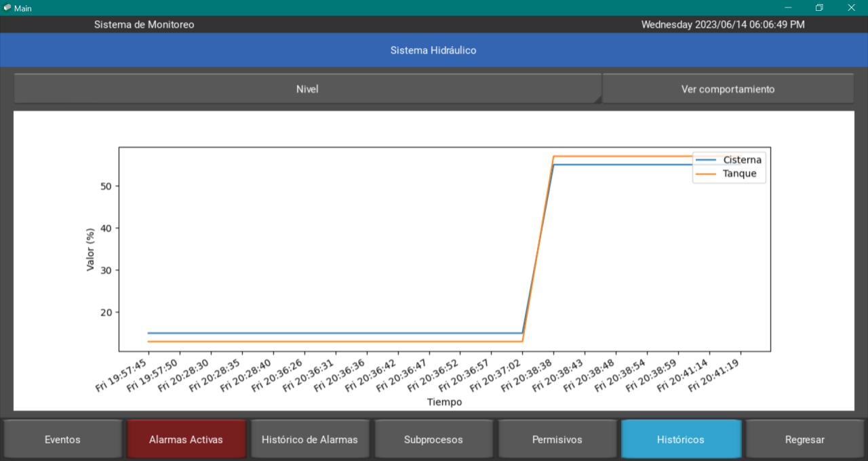Go to the Subprocesos view
Image resolution: width=868 pixels, height=461 pixels.
(433, 439)
